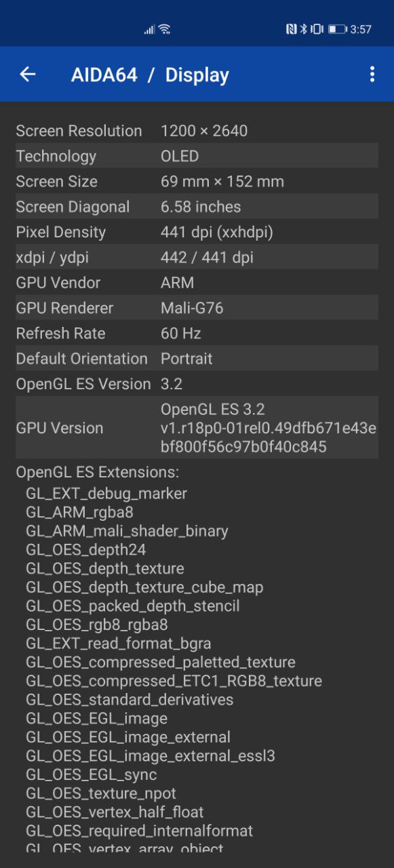Tap the Technology OLED row
Viewport: 394px width, 868px height.
coord(197,156)
